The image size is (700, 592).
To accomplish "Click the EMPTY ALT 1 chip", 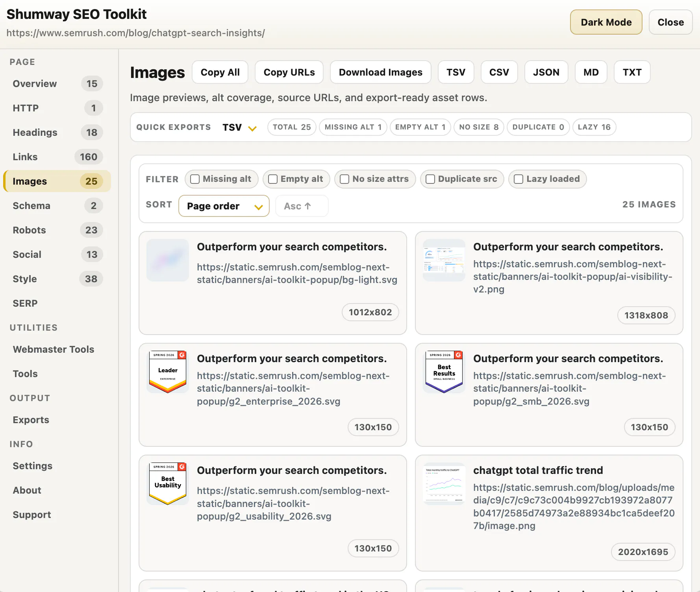I will [x=420, y=127].
